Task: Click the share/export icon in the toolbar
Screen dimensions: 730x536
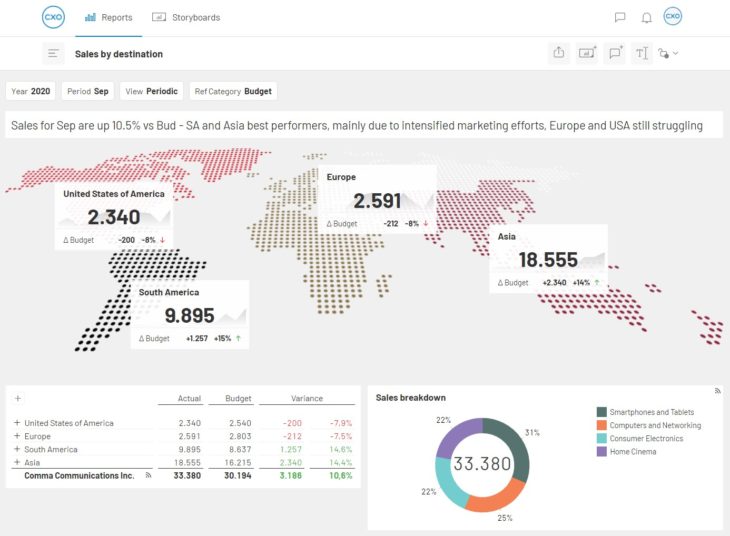Action: pos(559,53)
